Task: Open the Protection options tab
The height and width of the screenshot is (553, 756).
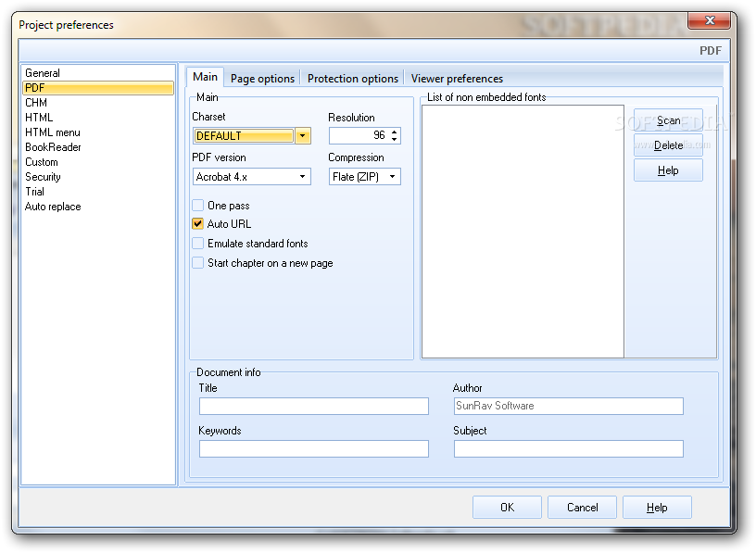Action: pyautogui.click(x=353, y=79)
